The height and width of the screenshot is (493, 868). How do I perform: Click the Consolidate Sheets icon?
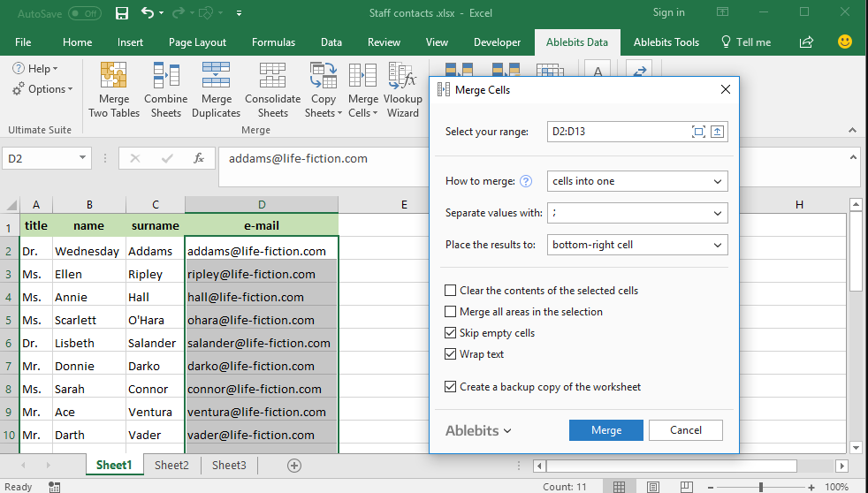click(x=272, y=77)
